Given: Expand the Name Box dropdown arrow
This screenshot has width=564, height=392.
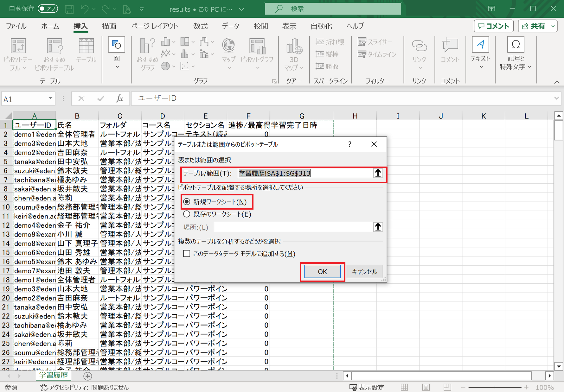Looking at the screenshot, I should pyautogui.click(x=50, y=98).
